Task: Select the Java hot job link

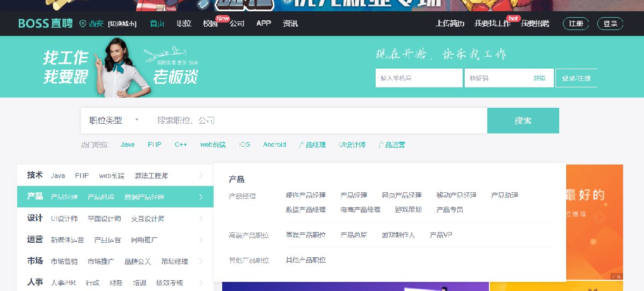Action: (x=127, y=145)
